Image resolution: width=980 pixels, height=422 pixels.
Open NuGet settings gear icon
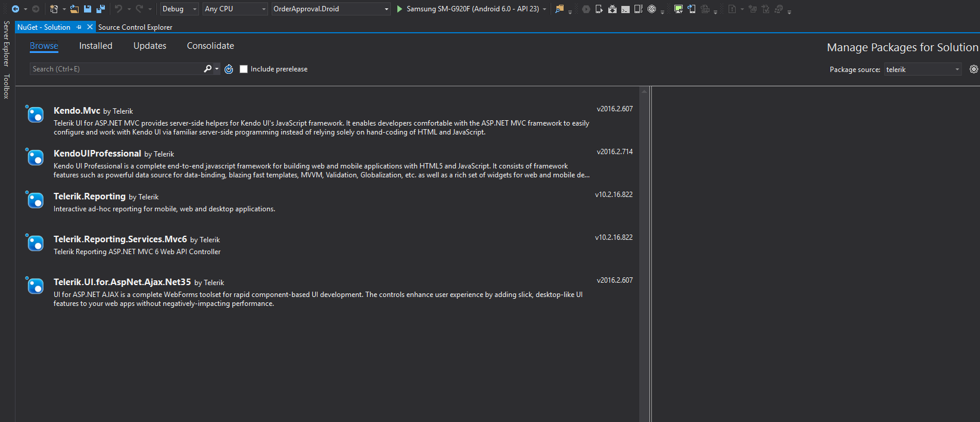pos(973,69)
